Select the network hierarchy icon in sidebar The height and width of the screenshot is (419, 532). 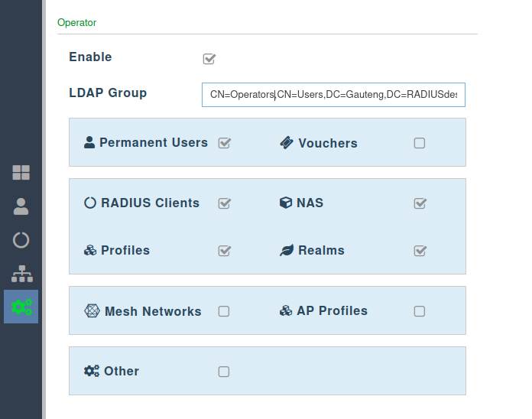pos(21,273)
